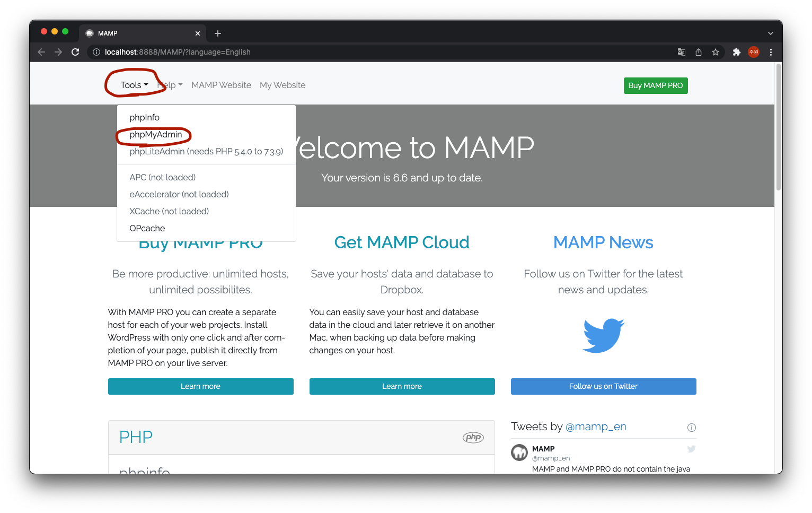The width and height of the screenshot is (812, 513).
Task: Click 'Your version is 6.6' text
Action: [402, 178]
